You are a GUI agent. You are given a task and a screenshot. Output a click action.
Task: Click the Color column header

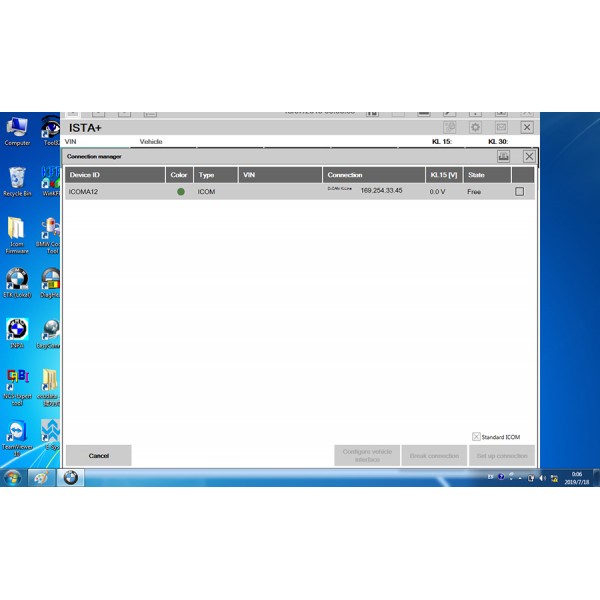[x=179, y=175]
